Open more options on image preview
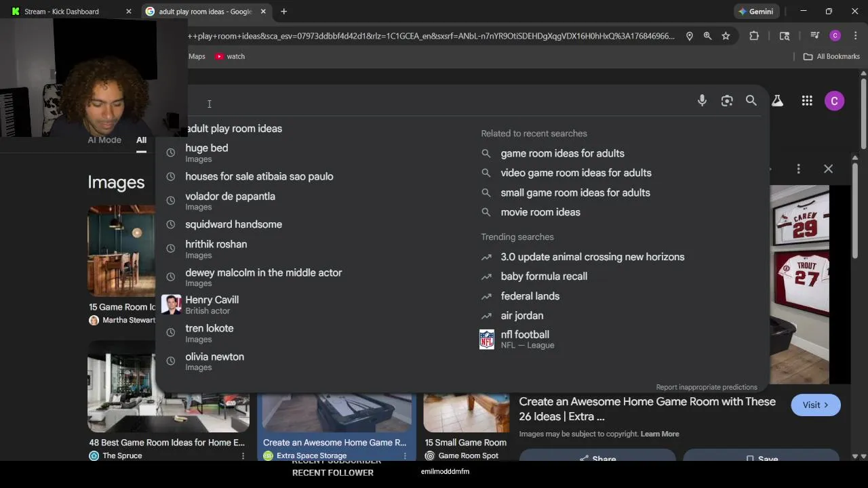 click(x=798, y=169)
